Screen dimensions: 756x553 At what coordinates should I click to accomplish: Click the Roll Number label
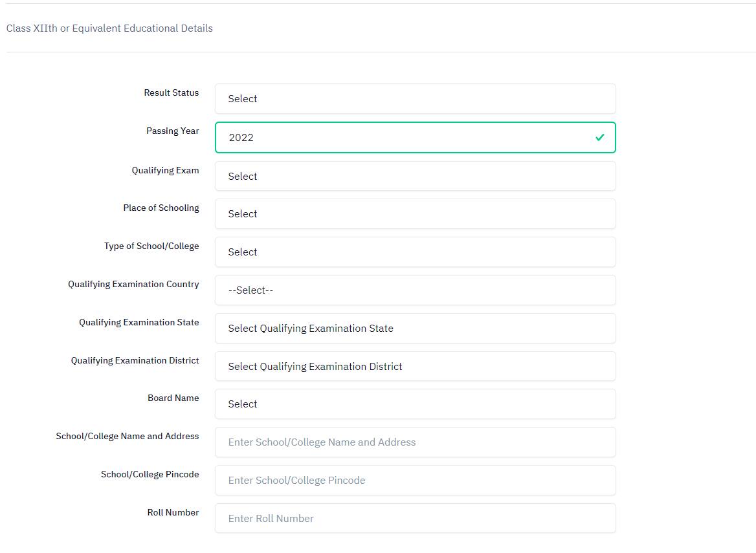[173, 512]
